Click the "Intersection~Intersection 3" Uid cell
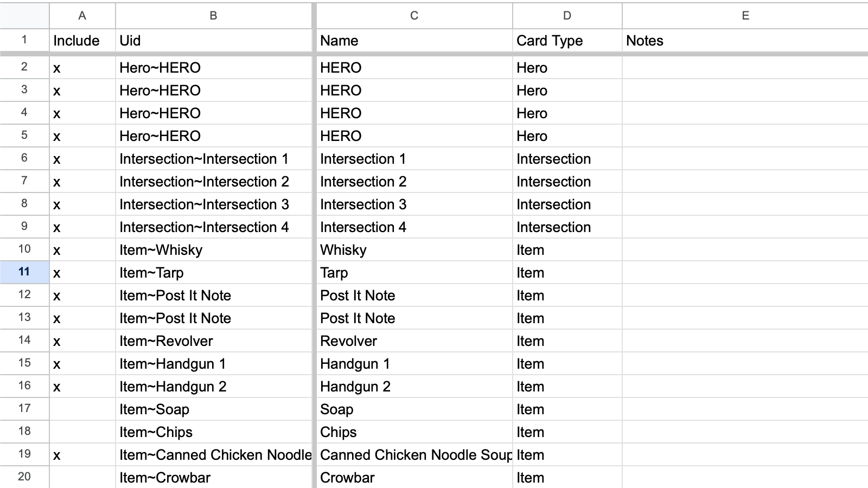 coord(213,204)
